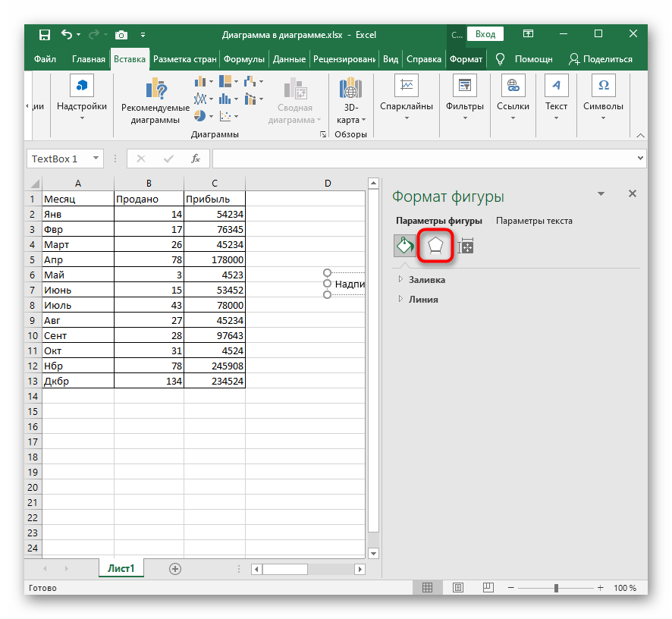672x619 pixels.
Task: Open the Text (Текст) group
Action: 556,98
